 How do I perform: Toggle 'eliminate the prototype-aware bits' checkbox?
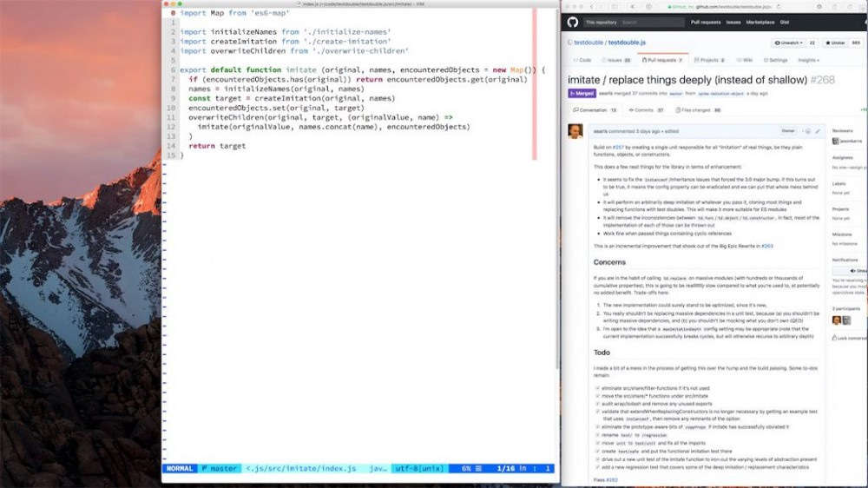pos(597,427)
